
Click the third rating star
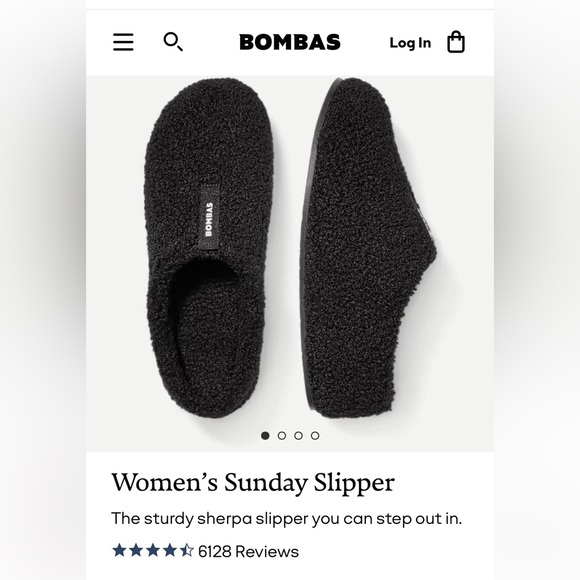tap(153, 550)
